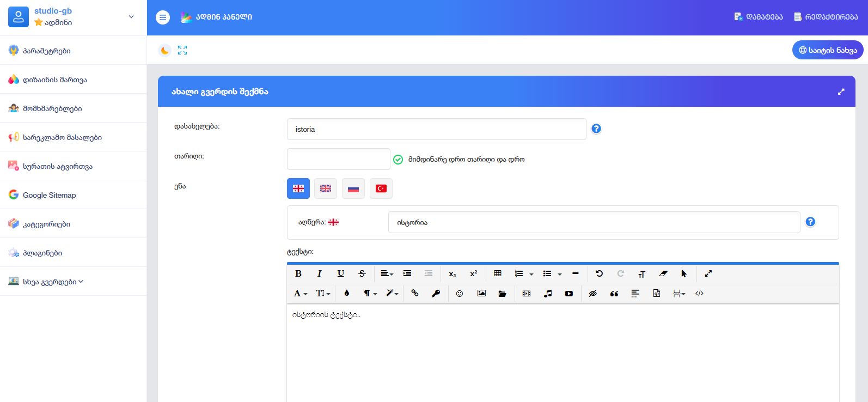Viewport: 868px width, 402px height.
Task: Insert a quote block
Action: tap(614, 294)
